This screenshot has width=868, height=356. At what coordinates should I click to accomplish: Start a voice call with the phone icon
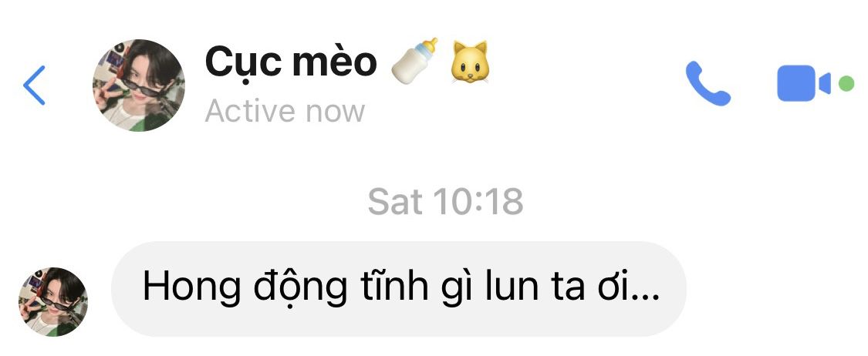(x=708, y=83)
